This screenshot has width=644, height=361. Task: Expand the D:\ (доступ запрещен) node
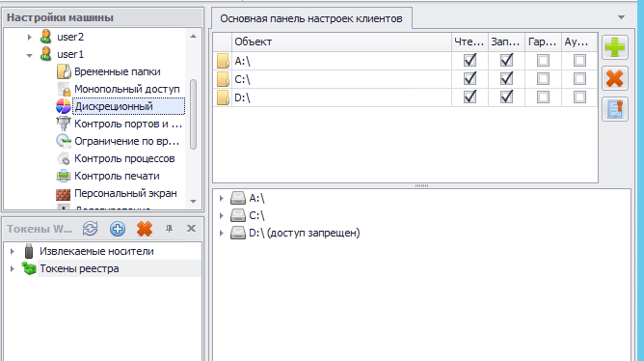[x=222, y=234]
